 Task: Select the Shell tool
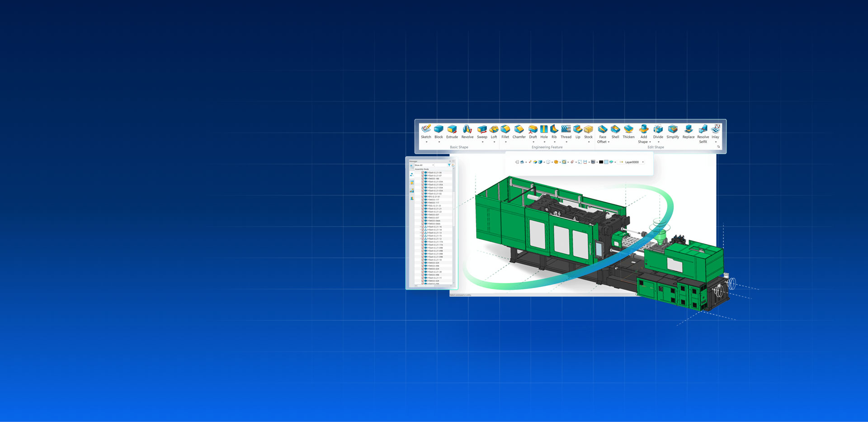[x=615, y=131]
